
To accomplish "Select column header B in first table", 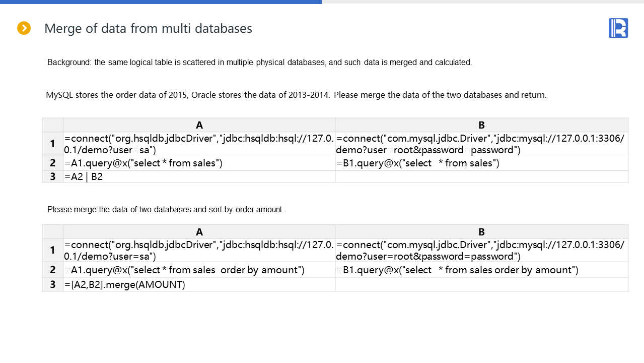I will point(481,125).
